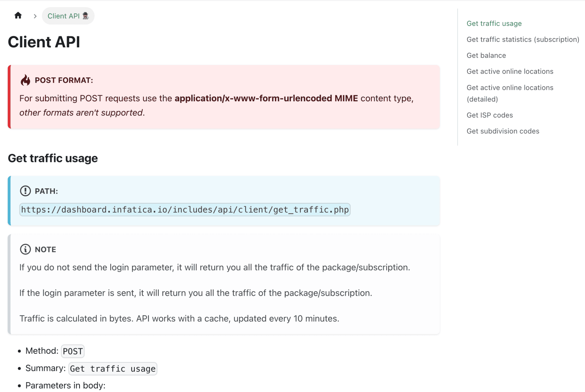Click the Get traffic usage summary chip
585x392 pixels.
[113, 369]
